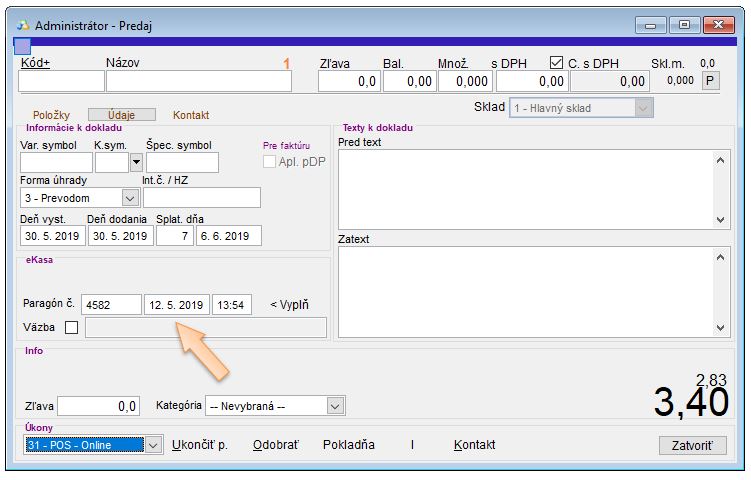Open the Úkony POS - Online dropdown
Viewport: 751px width, 480px height.
click(x=153, y=445)
